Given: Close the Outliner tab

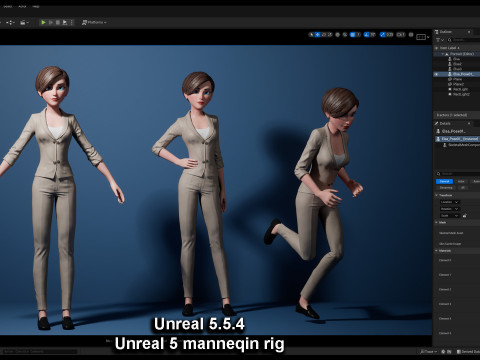Looking at the screenshot, I should pos(469,32).
